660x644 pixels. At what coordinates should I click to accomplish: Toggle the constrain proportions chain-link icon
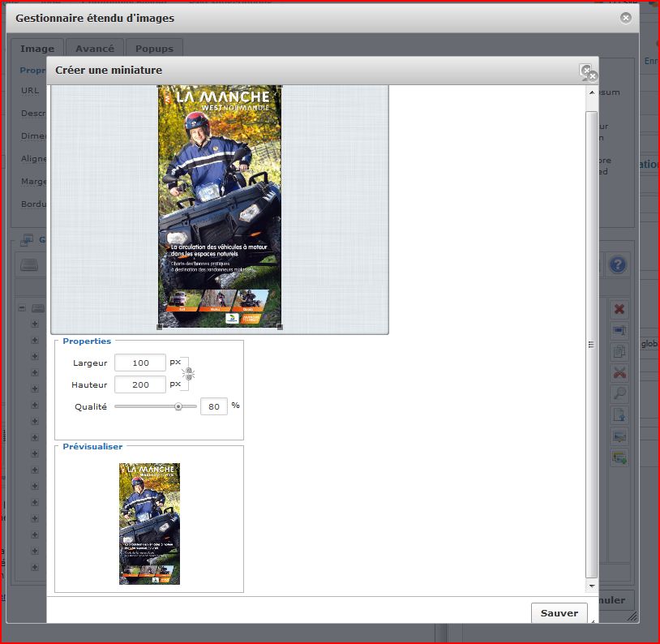coord(188,373)
